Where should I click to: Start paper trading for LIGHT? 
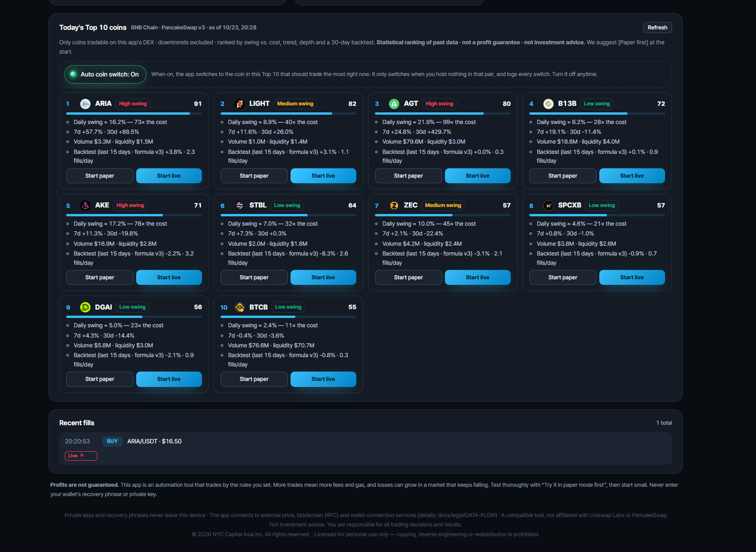coord(254,176)
